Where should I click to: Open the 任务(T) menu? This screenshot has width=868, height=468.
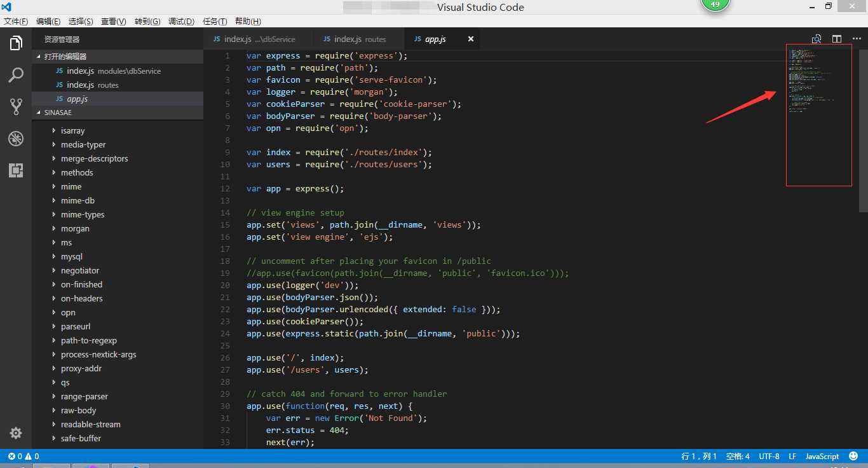[215, 21]
